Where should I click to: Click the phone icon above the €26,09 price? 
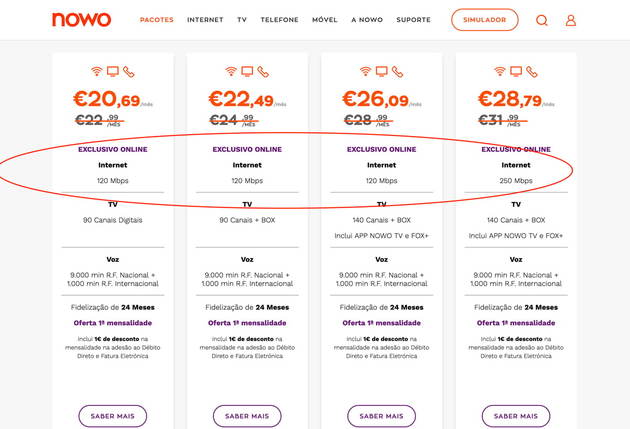point(397,72)
